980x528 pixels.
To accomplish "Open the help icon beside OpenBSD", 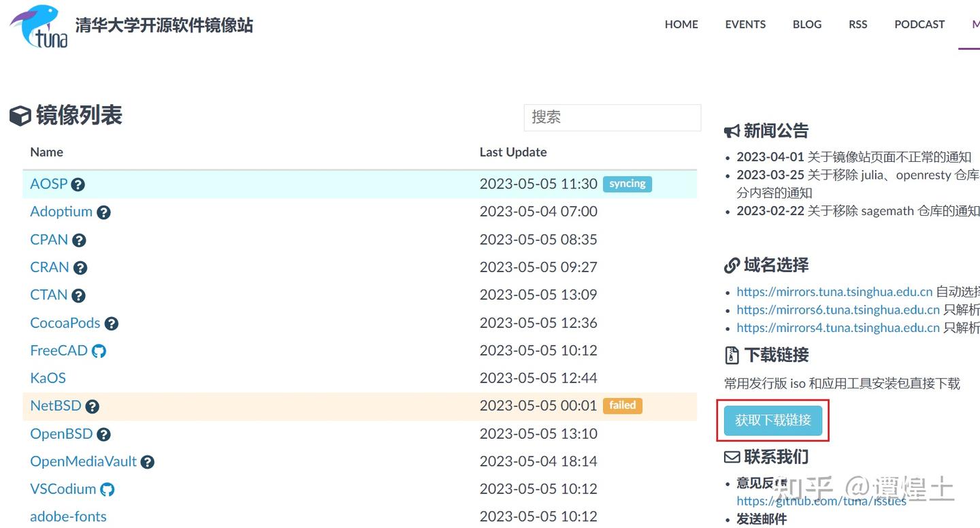I will point(103,434).
